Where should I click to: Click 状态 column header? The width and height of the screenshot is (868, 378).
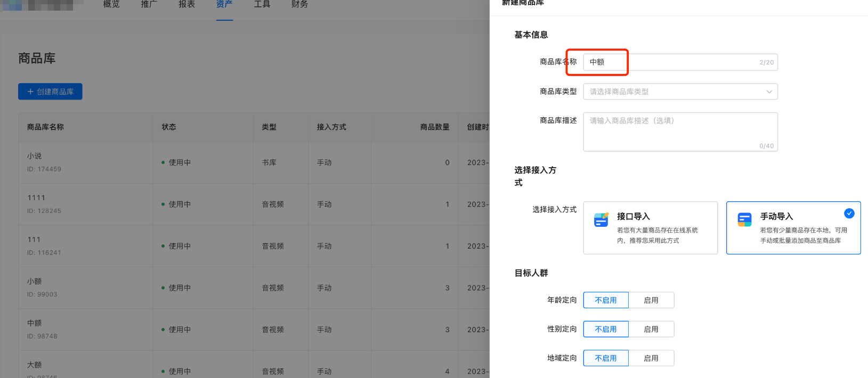click(169, 127)
